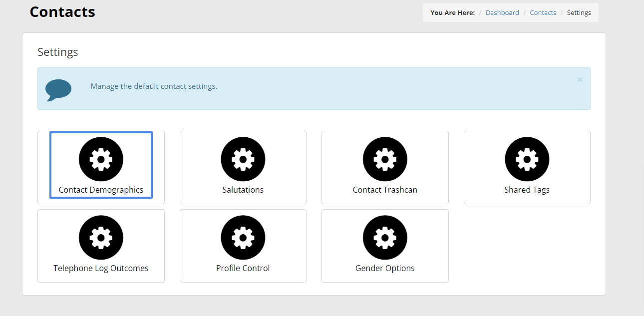Click the Contact Demographics text label
The height and width of the screenshot is (316, 644).
101,190
